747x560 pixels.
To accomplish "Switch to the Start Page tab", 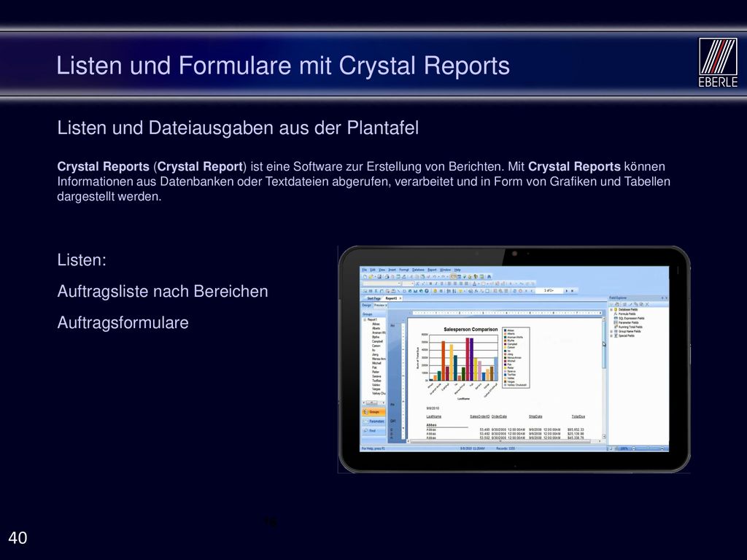I will click(374, 298).
